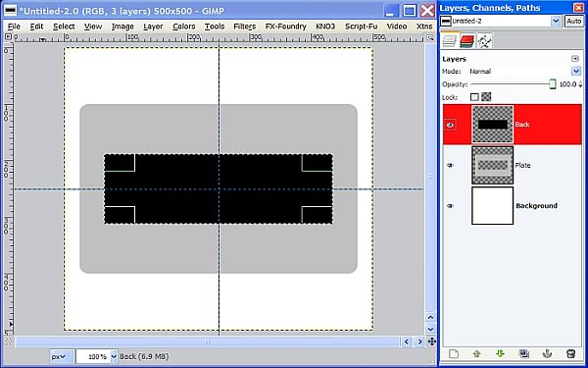Open the zoom percentage dropdown

[114, 356]
